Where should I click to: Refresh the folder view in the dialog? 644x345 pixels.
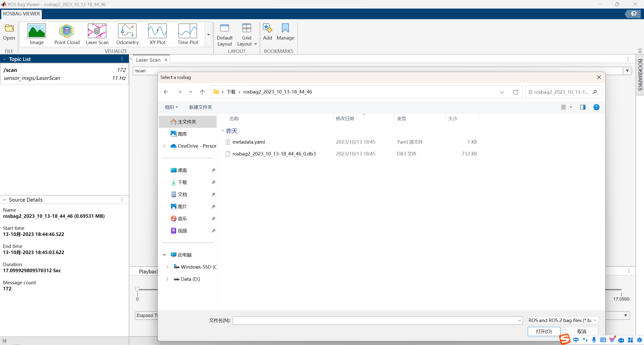(515, 92)
